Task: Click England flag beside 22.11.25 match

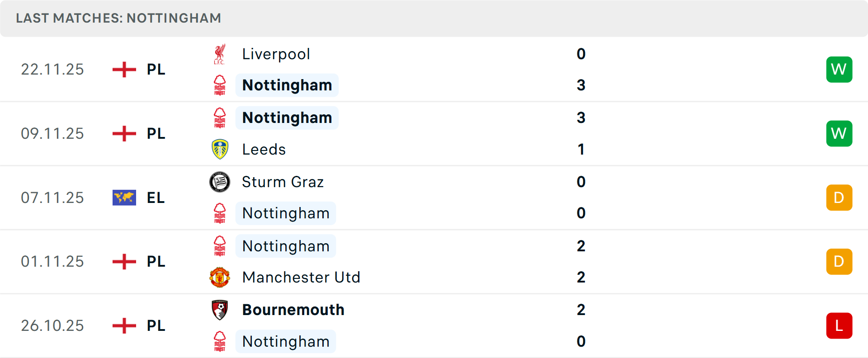Action: click(124, 70)
